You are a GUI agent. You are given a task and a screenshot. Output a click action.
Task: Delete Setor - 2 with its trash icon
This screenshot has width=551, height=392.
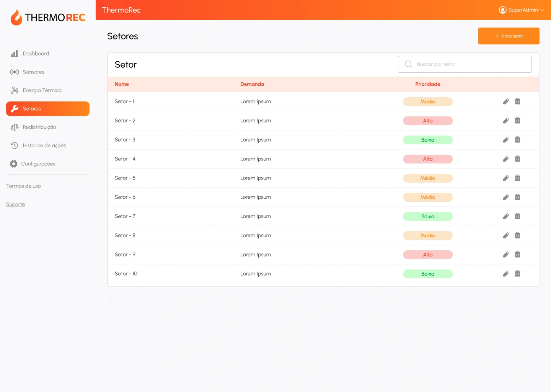(x=517, y=121)
